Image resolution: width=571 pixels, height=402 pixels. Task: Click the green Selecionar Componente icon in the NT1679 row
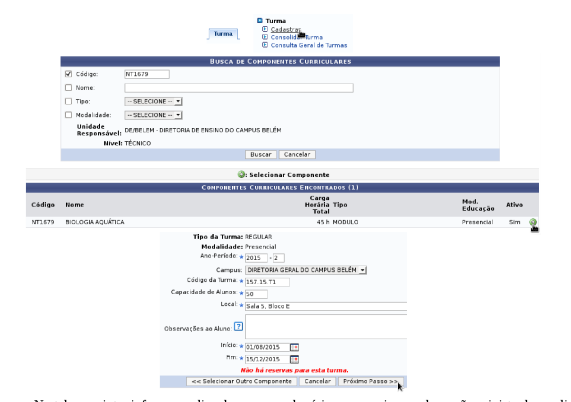click(532, 222)
